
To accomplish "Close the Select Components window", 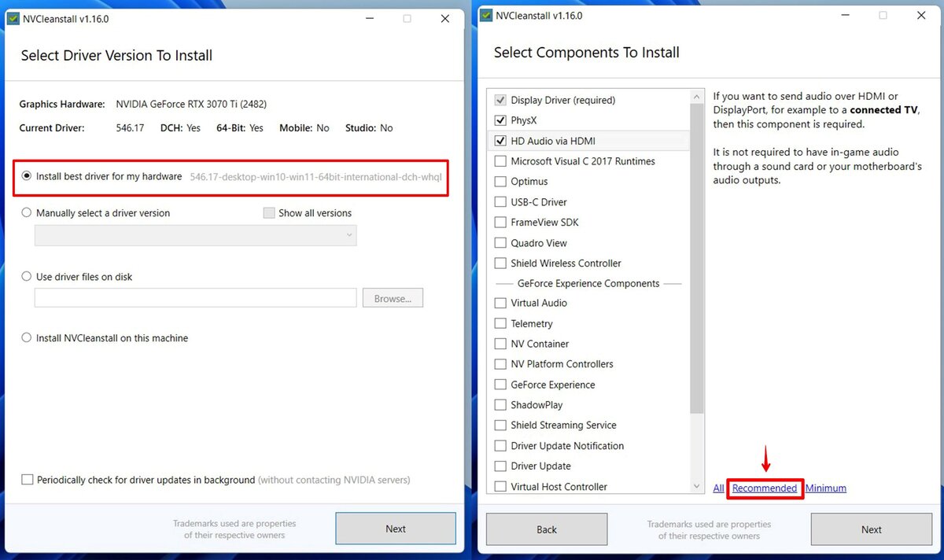I will [921, 16].
